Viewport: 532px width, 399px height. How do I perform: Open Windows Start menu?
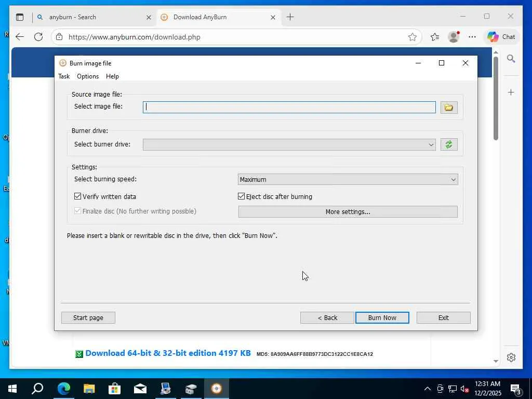12,389
